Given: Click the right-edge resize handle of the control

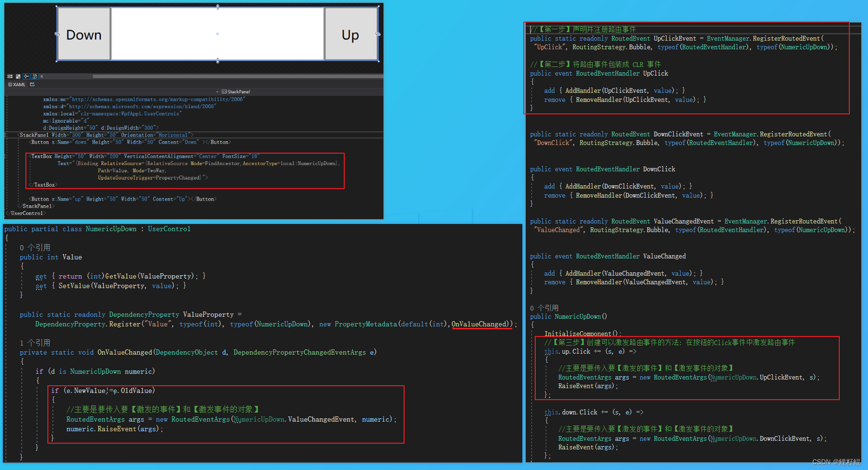Looking at the screenshot, I should [x=378, y=34].
